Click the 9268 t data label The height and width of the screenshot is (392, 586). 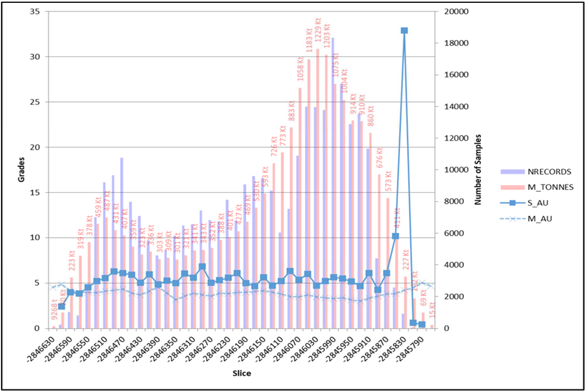(x=54, y=310)
